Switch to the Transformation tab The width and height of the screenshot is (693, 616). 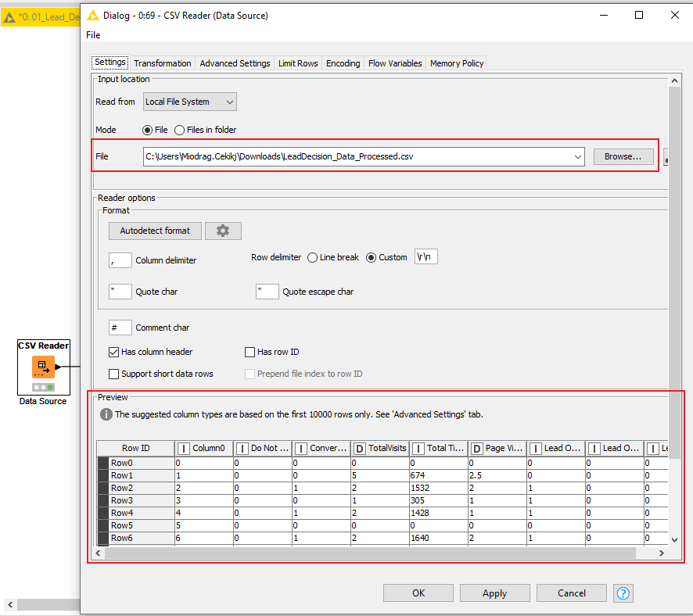162,63
